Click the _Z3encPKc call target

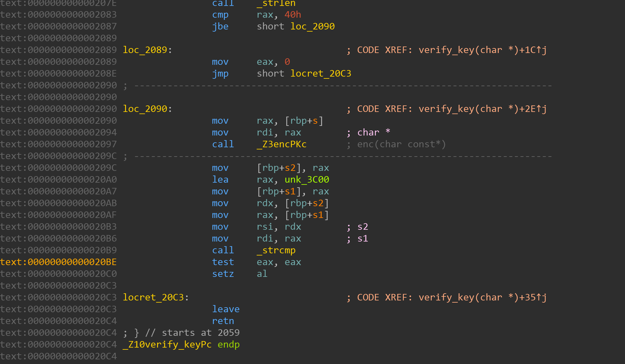(x=281, y=144)
